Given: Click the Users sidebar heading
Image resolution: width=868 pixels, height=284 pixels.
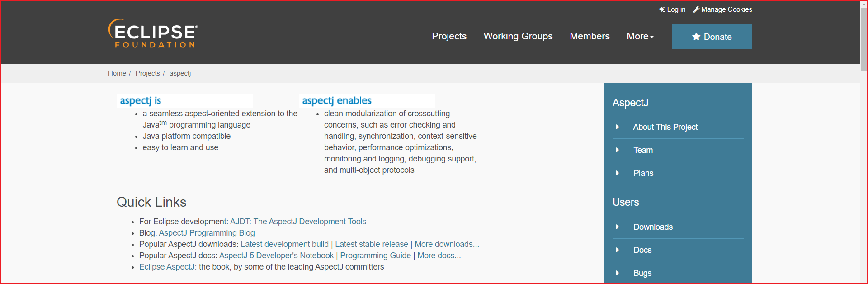Looking at the screenshot, I should pos(626,202).
